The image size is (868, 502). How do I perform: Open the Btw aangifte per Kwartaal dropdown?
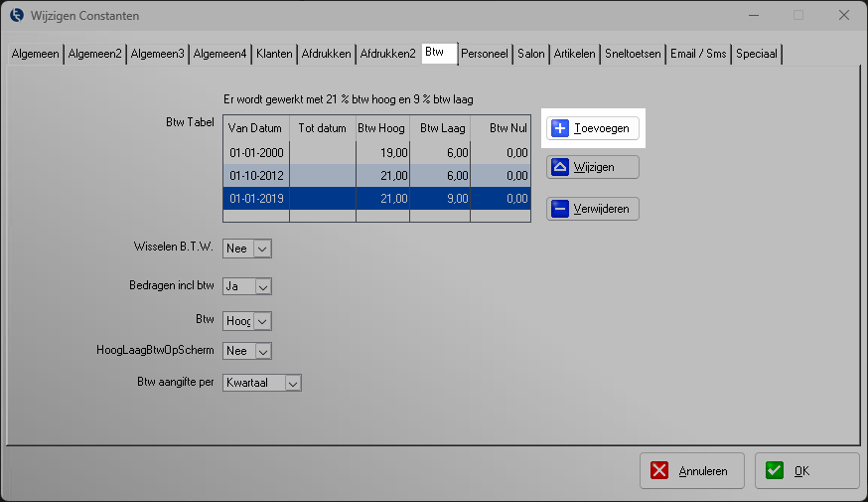(x=292, y=383)
